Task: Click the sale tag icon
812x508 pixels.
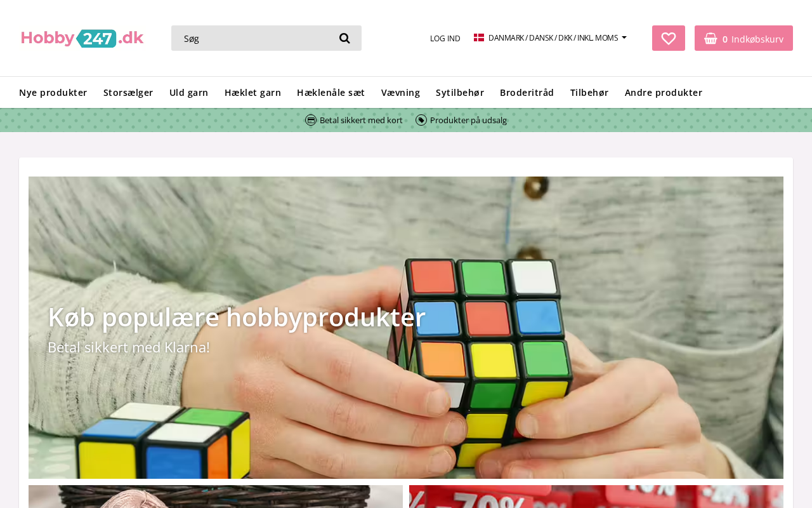Action: click(x=421, y=120)
